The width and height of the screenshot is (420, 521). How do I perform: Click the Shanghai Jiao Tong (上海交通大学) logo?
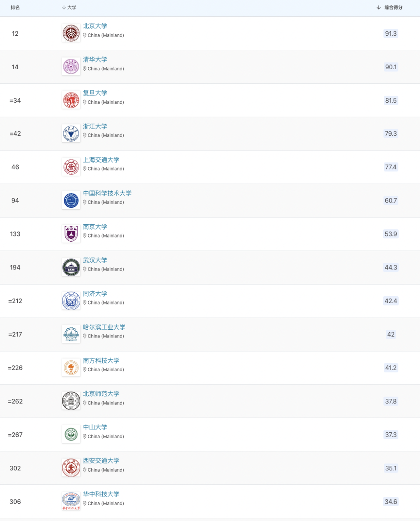pos(71,167)
